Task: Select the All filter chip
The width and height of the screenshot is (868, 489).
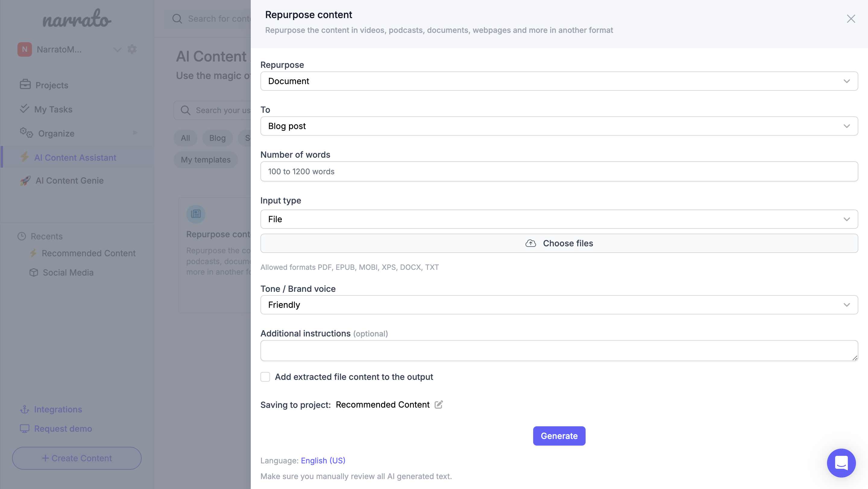Action: pos(185,138)
